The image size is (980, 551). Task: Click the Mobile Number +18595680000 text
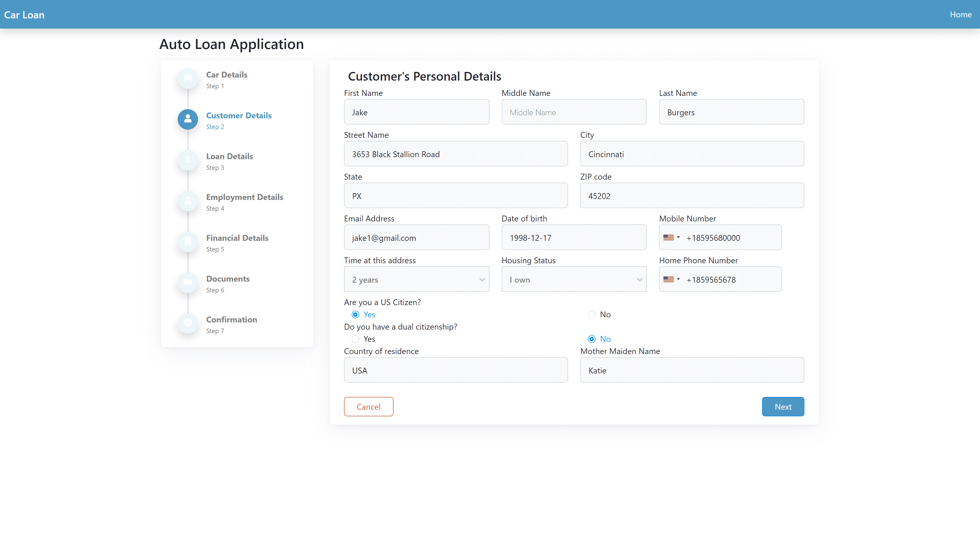[713, 238]
